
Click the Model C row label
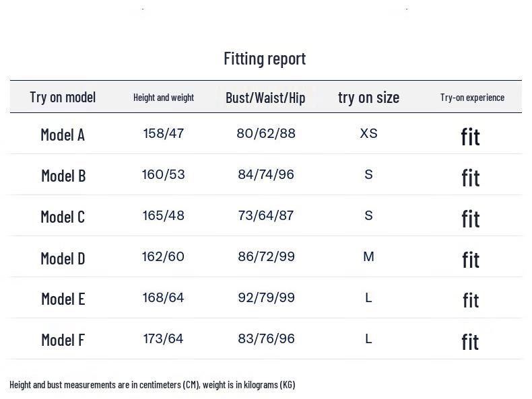point(63,217)
